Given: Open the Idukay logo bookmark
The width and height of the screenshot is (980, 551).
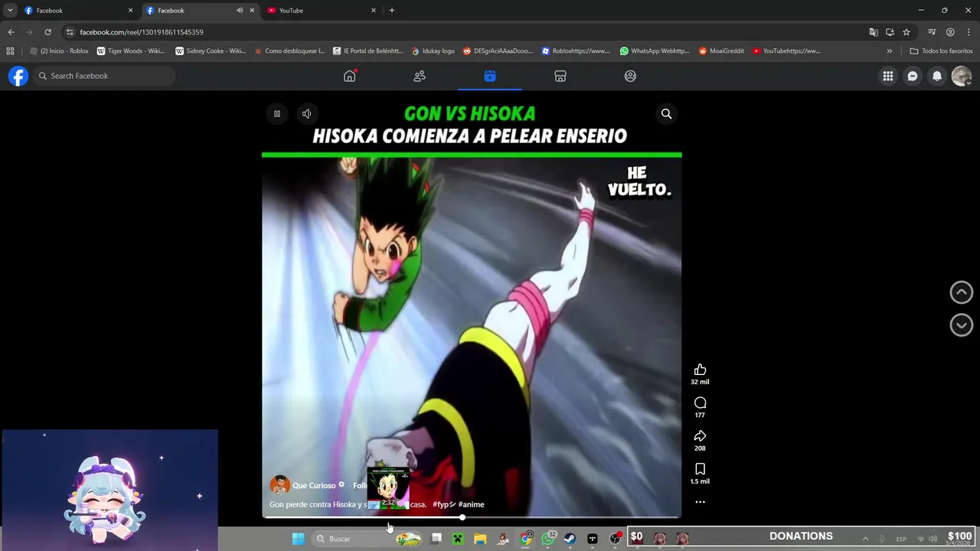Looking at the screenshot, I should 433,51.
